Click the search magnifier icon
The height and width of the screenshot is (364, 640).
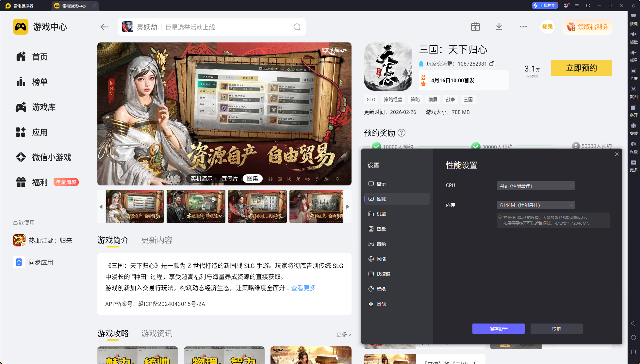[297, 27]
